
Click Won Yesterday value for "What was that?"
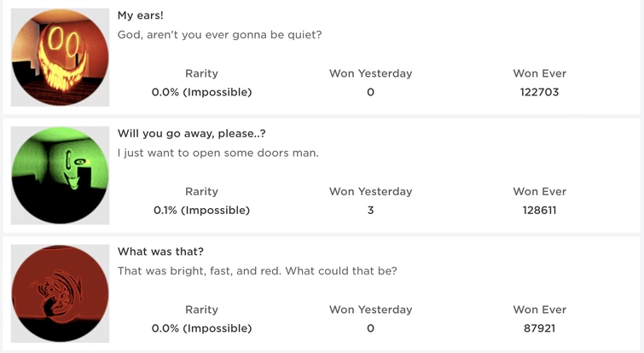tap(370, 328)
